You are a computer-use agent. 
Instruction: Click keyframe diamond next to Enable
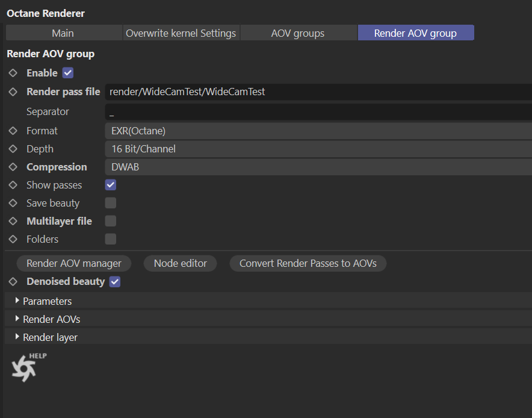13,73
